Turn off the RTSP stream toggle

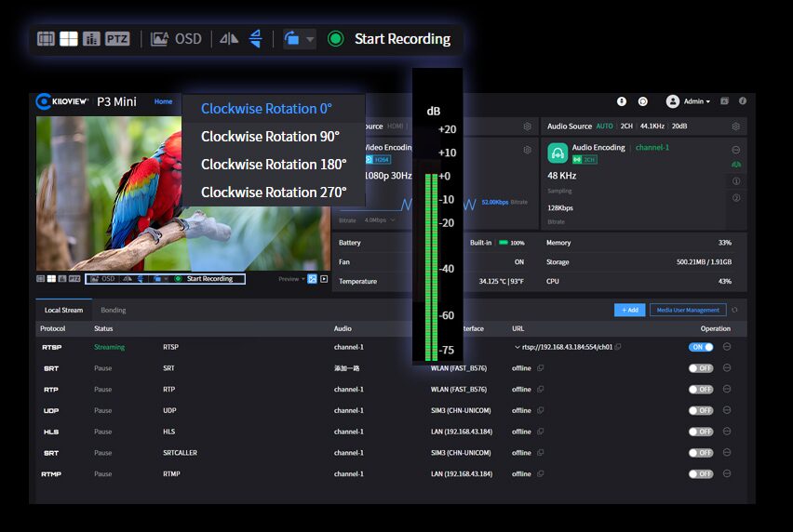pyautogui.click(x=701, y=347)
